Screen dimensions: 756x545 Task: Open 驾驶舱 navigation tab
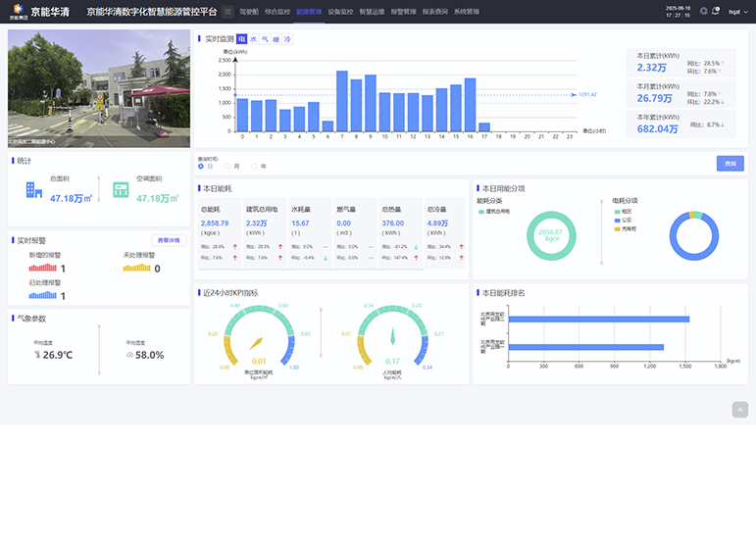coord(249,12)
